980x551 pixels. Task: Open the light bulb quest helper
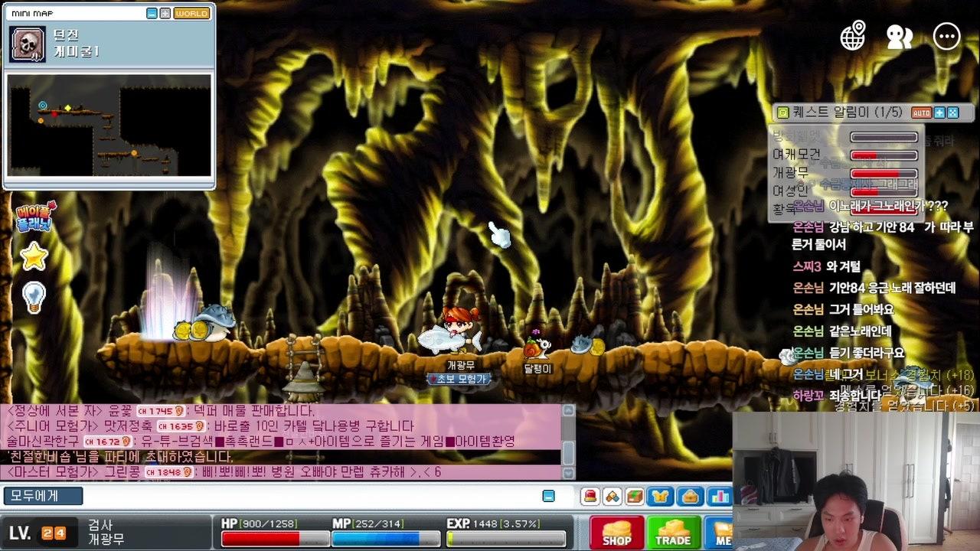coord(34,297)
